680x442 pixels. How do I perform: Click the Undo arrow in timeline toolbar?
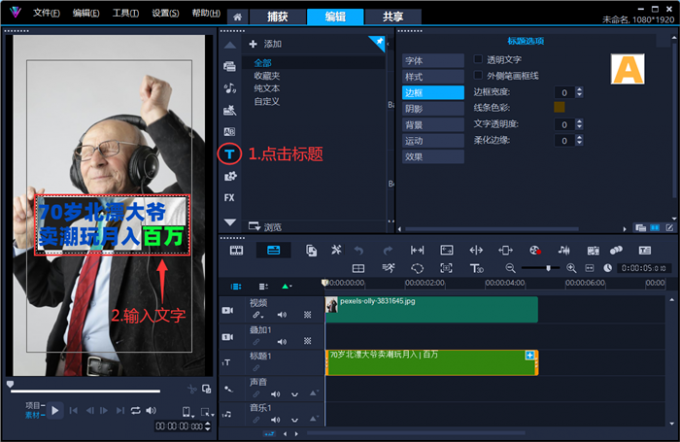click(359, 250)
